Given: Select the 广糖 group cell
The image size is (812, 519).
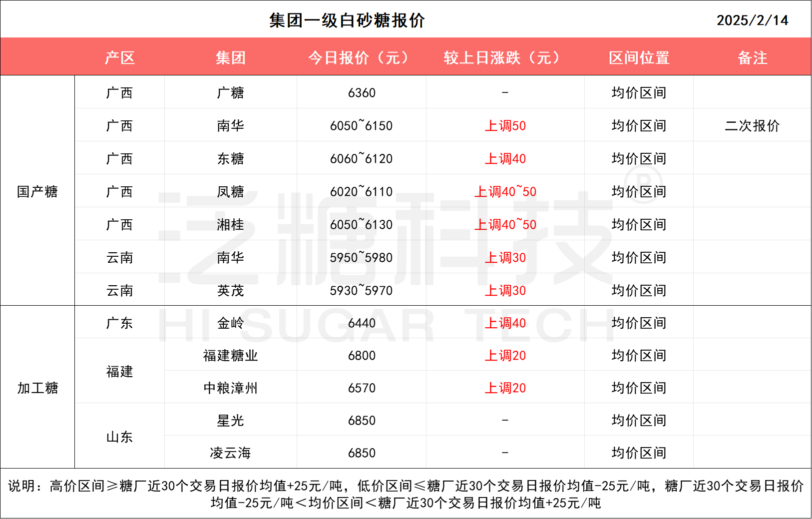Looking at the screenshot, I should [230, 93].
